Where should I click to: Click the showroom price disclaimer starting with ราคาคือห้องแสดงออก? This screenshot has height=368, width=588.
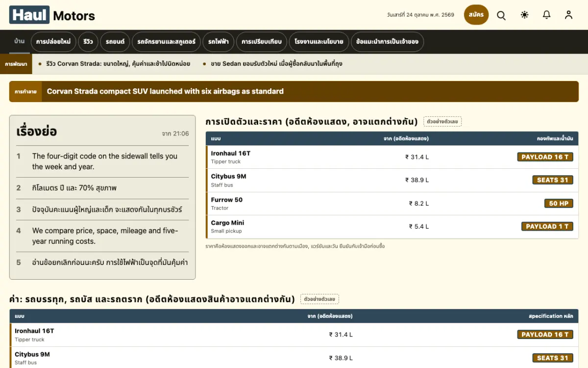(295, 246)
